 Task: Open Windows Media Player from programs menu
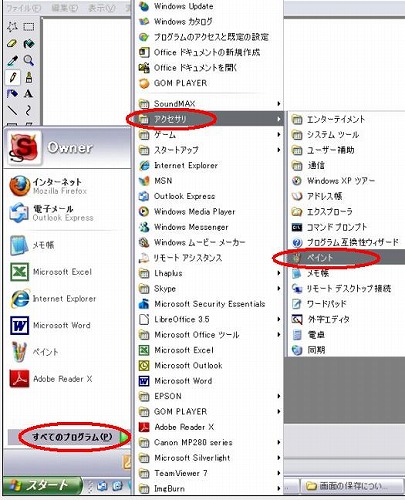tap(210, 212)
